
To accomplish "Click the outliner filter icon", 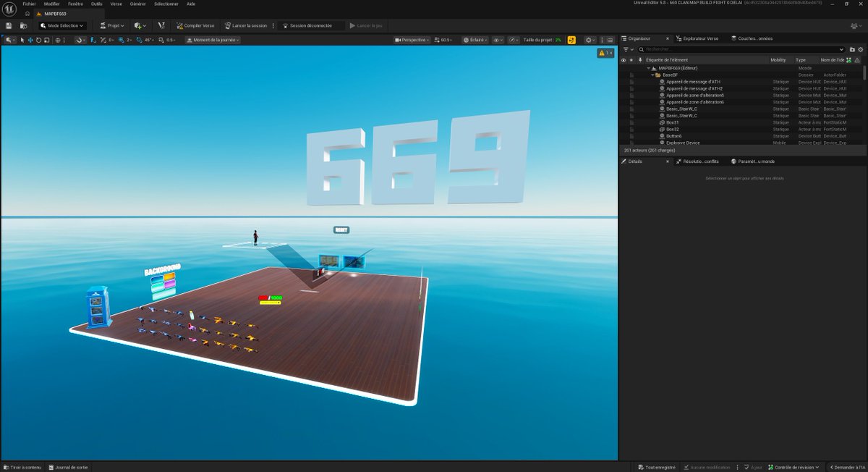I will pyautogui.click(x=627, y=49).
